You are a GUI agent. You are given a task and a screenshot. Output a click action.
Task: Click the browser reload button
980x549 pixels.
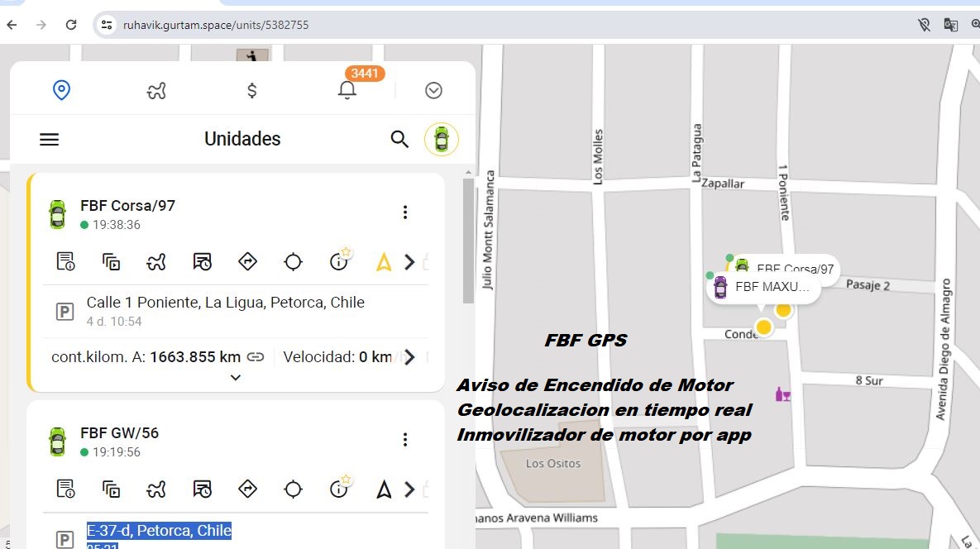[71, 25]
